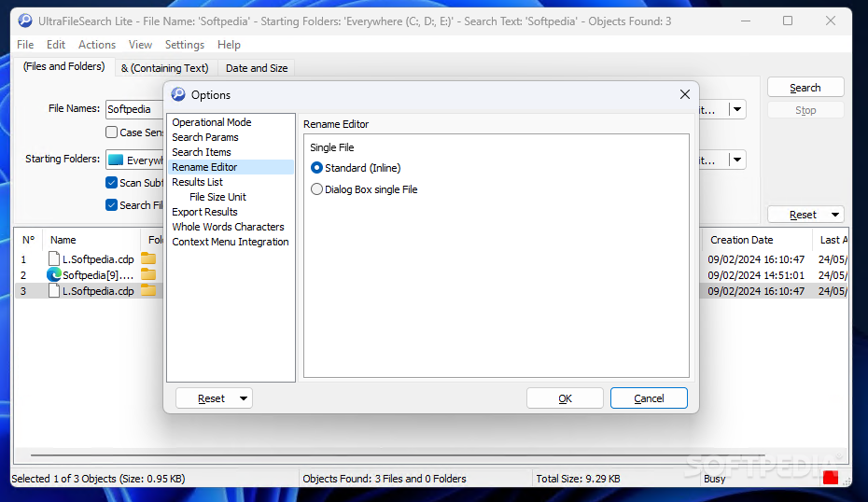The width and height of the screenshot is (868, 502).
Task: Click the Options dialog magnifier icon
Action: click(x=178, y=94)
